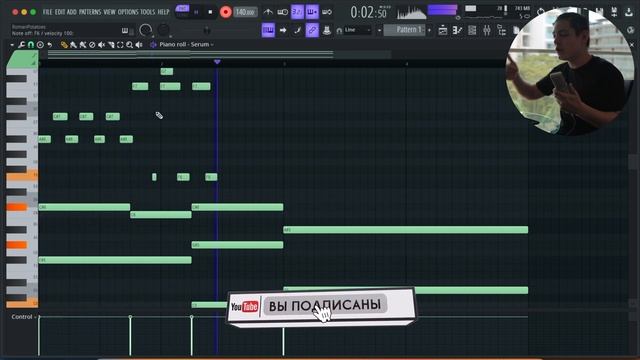Viewport: 640px width, 360px height.
Task: Click the save icon left of export
Action: pos(614,12)
